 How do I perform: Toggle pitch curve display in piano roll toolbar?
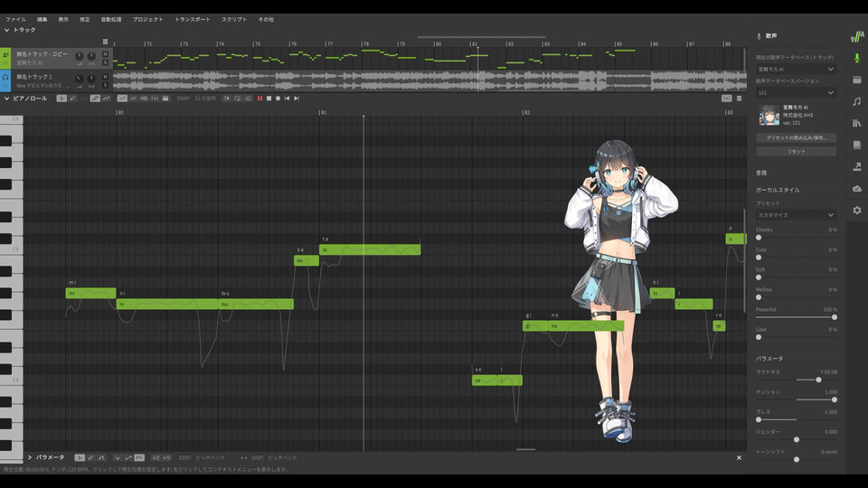pyautogui.click(x=122, y=99)
